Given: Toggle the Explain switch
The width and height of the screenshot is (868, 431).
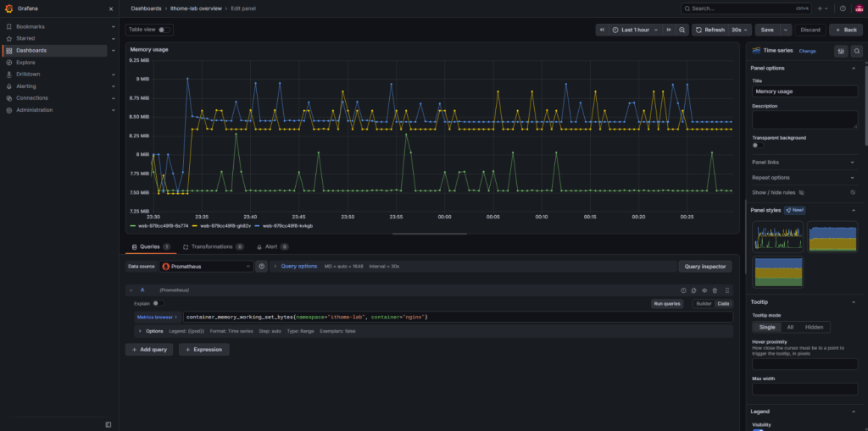Looking at the screenshot, I should point(159,303).
